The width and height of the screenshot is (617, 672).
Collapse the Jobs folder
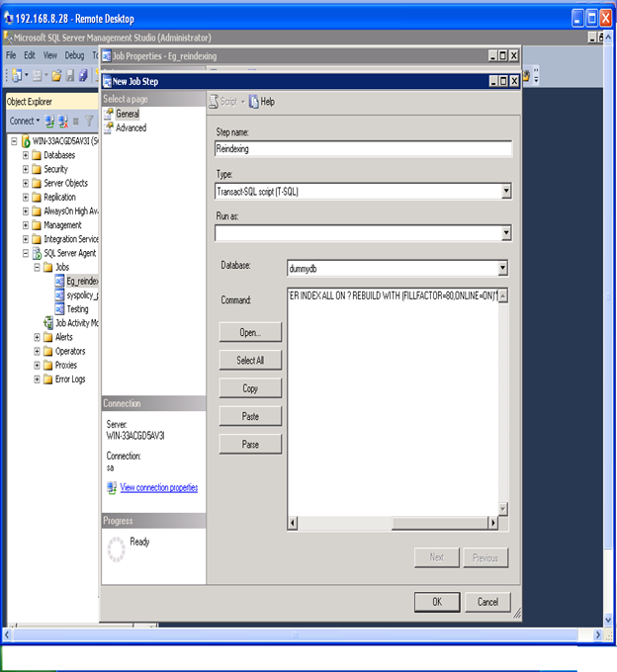(x=38, y=268)
